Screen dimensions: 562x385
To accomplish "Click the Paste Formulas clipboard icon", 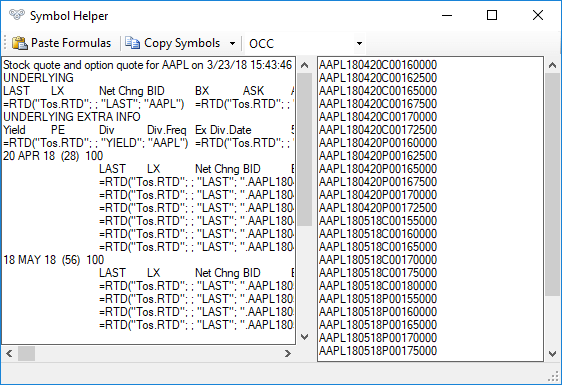I will [x=20, y=43].
